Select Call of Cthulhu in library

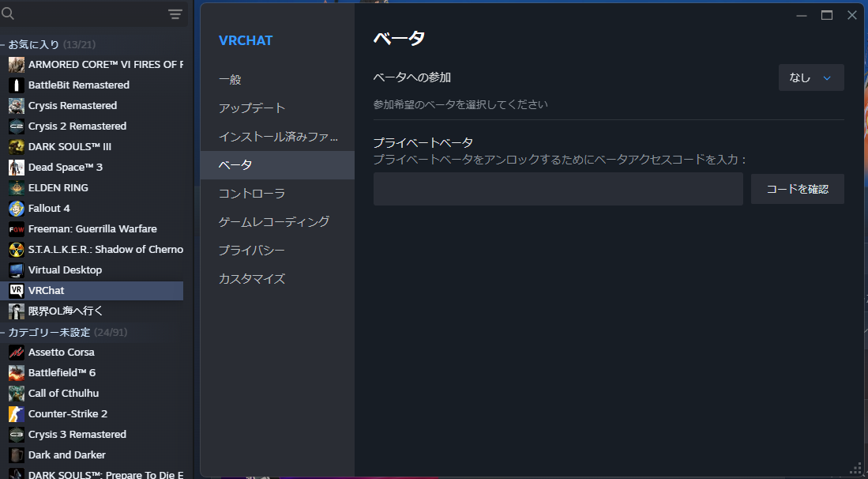pos(92,393)
